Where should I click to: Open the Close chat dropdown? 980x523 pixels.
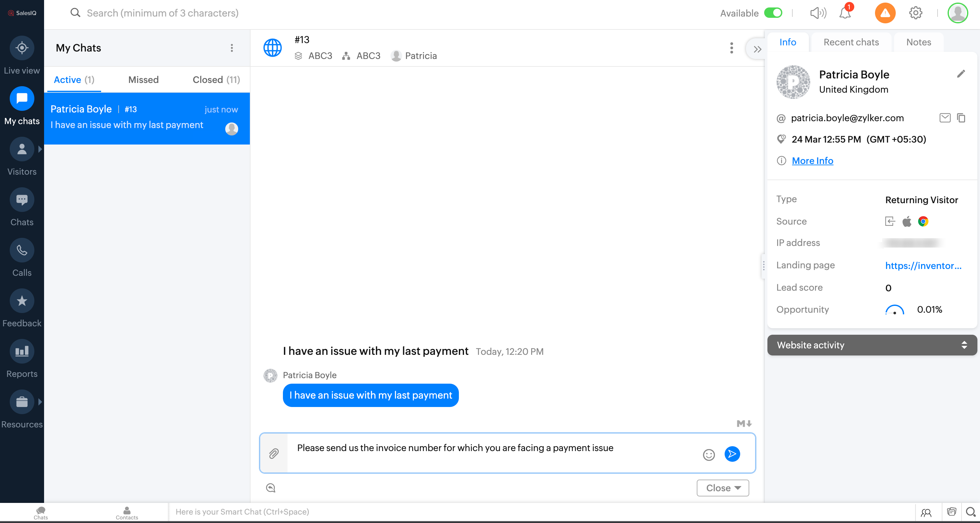click(x=722, y=488)
